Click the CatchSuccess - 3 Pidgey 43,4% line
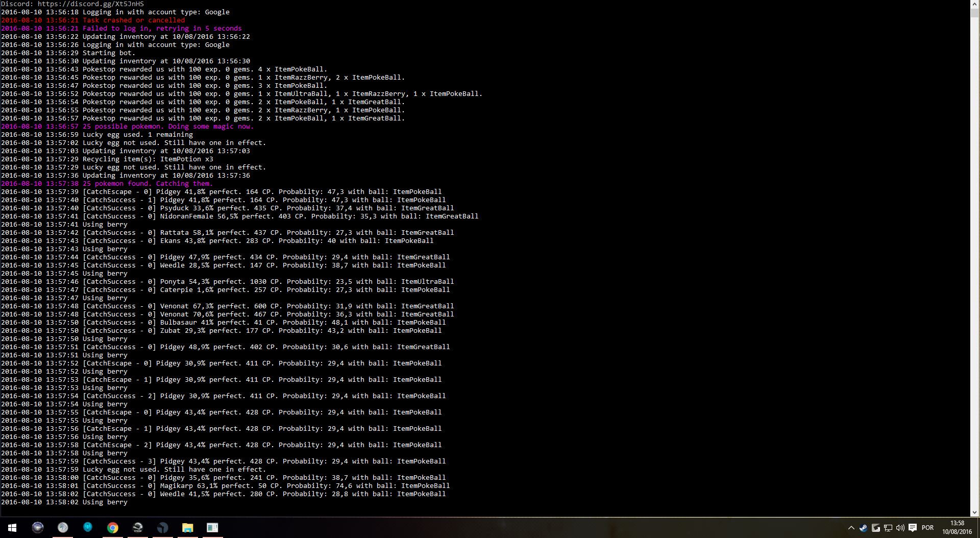 (224, 461)
